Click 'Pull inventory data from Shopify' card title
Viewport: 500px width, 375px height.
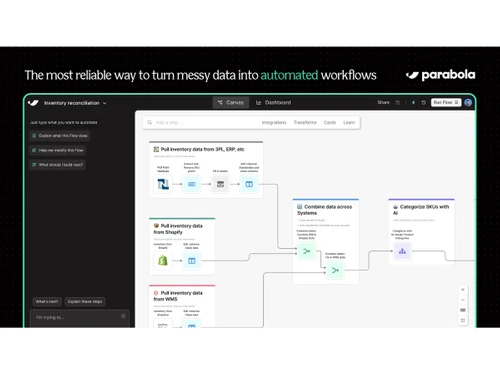[178, 229]
